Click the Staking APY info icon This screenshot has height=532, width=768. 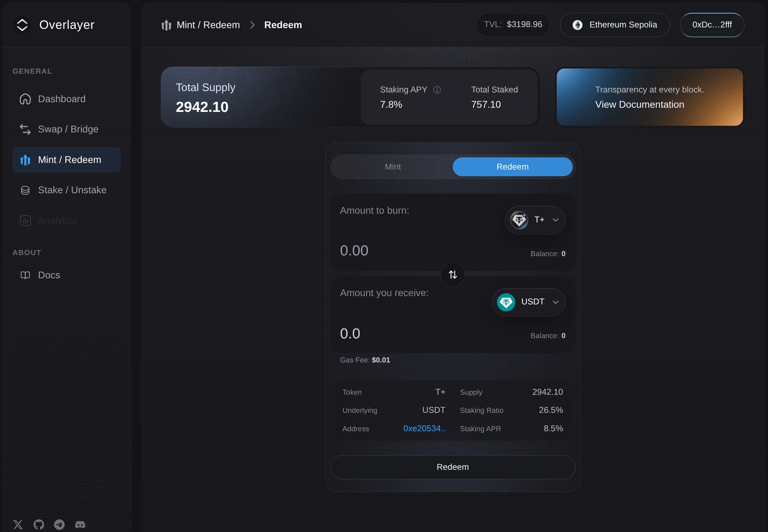tap(437, 90)
